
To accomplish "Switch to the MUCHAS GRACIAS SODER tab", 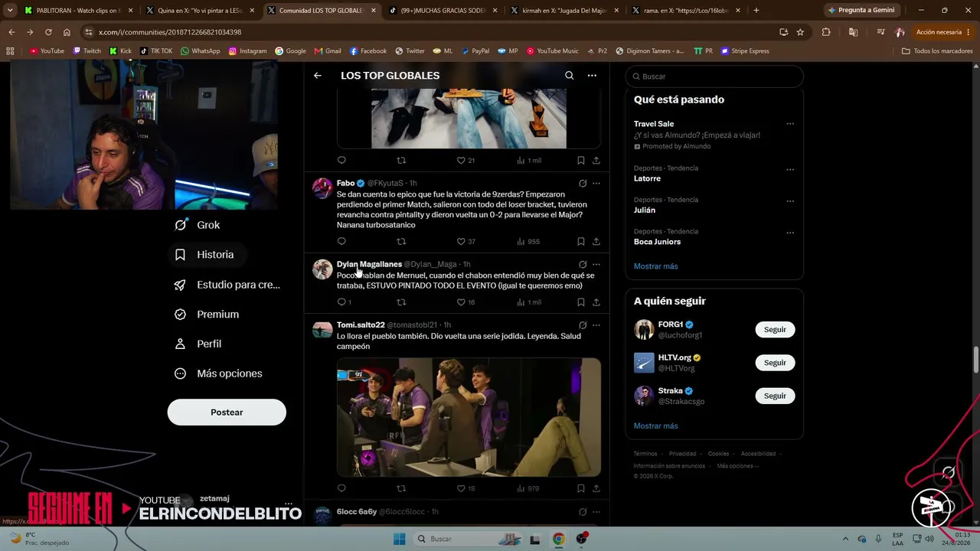I will tap(444, 11).
